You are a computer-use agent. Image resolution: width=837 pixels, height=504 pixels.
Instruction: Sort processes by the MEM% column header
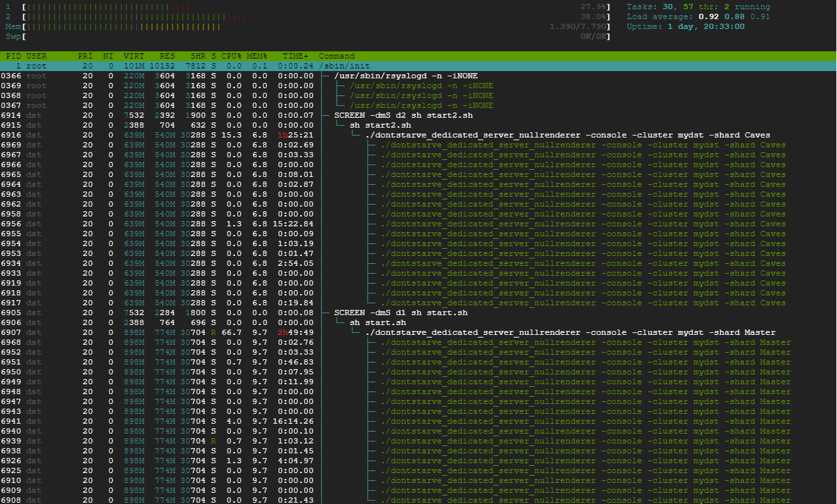(257, 57)
